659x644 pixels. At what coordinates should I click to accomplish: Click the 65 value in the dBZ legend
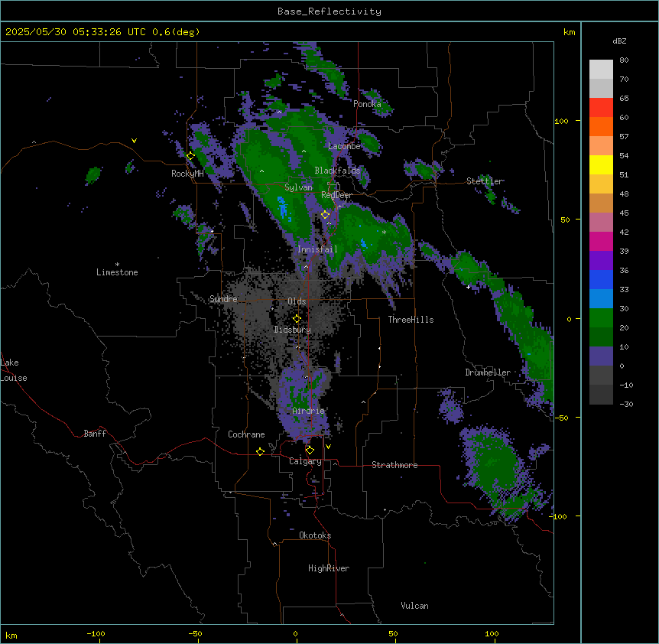point(624,98)
